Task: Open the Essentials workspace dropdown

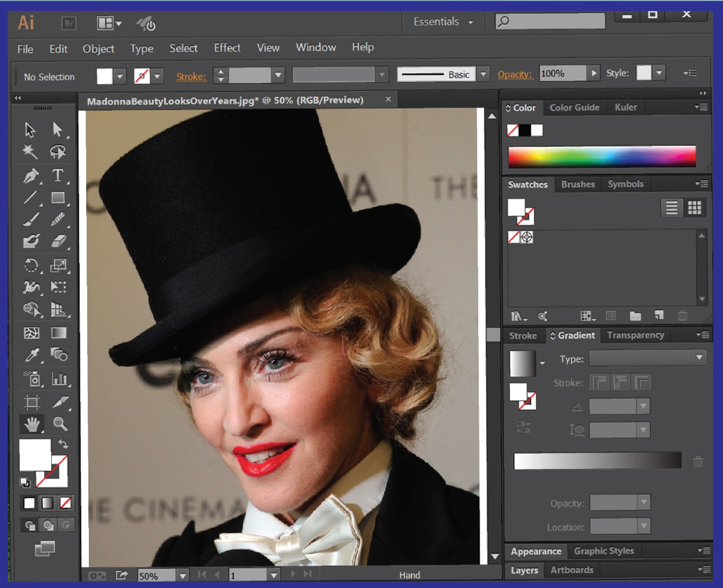Action: [x=443, y=22]
